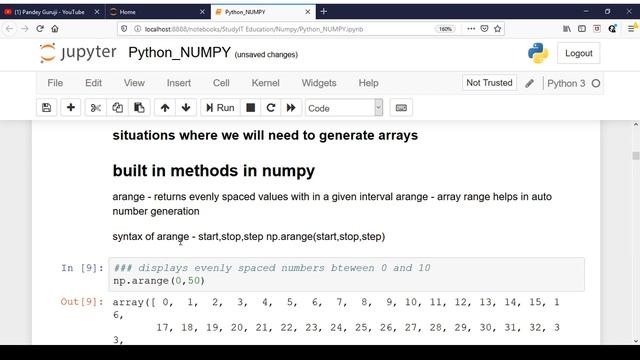Click the Python logo icon

[x=538, y=53]
